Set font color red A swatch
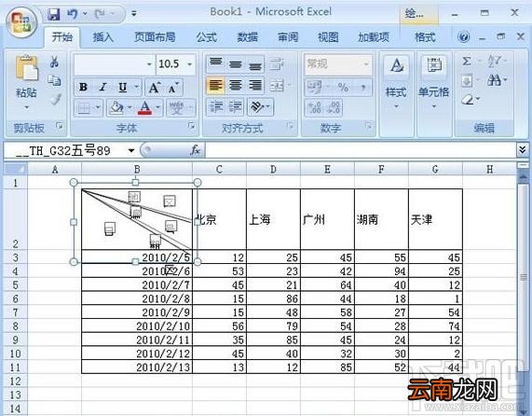This screenshot has height=416, width=532. pos(145,108)
